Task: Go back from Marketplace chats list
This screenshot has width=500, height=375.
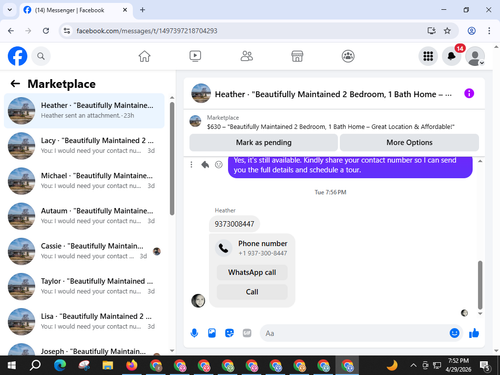Action: coord(15,83)
